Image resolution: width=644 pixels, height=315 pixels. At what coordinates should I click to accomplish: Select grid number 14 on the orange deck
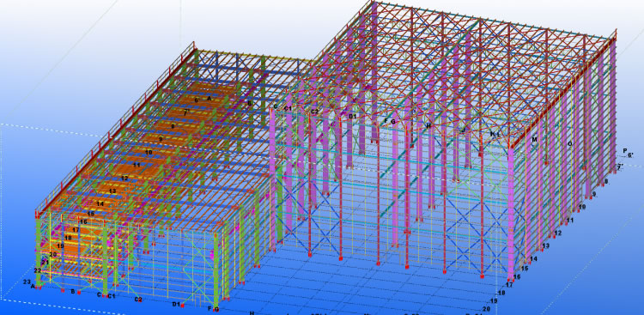coord(100,203)
